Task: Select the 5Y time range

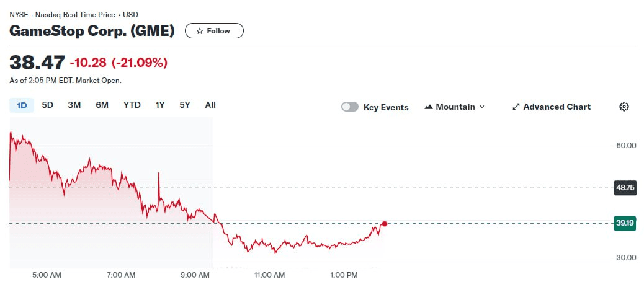Action: (185, 105)
